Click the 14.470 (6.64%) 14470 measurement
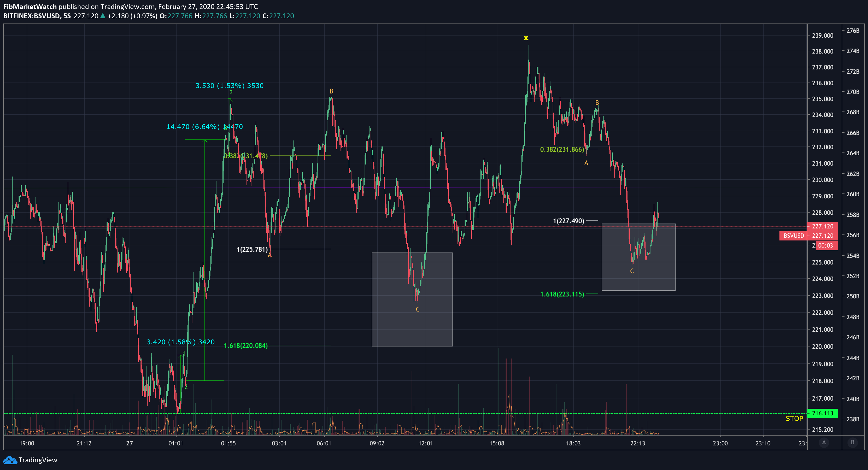 pos(204,127)
